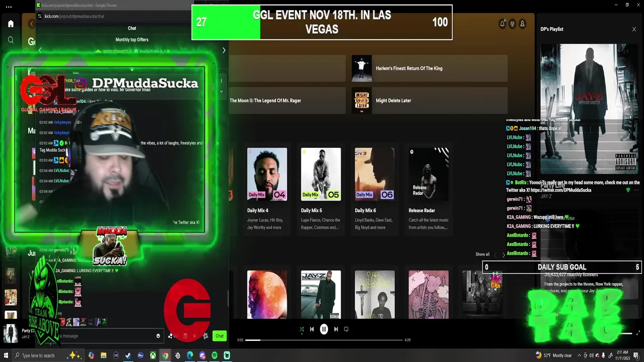
Task: Open Microsoft Edge from the taskbar
Action: [190, 355]
